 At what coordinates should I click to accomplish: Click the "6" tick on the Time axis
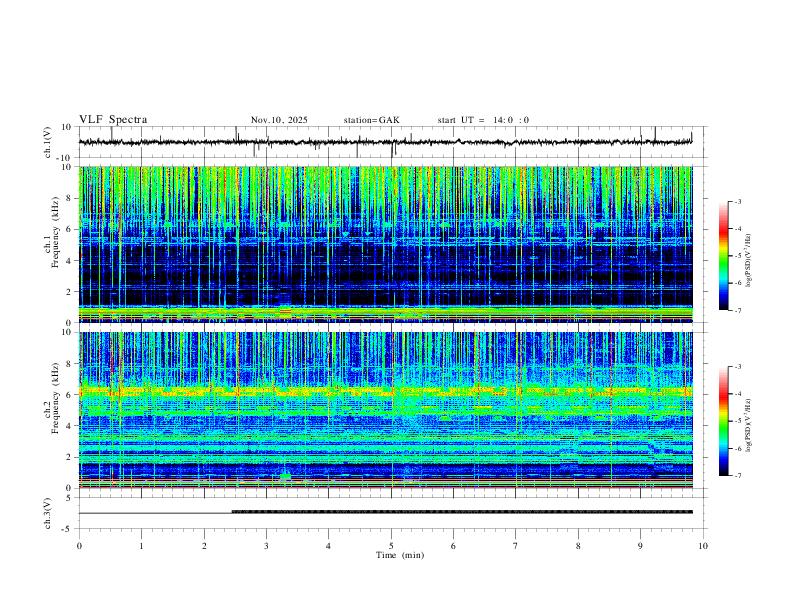[x=453, y=546]
